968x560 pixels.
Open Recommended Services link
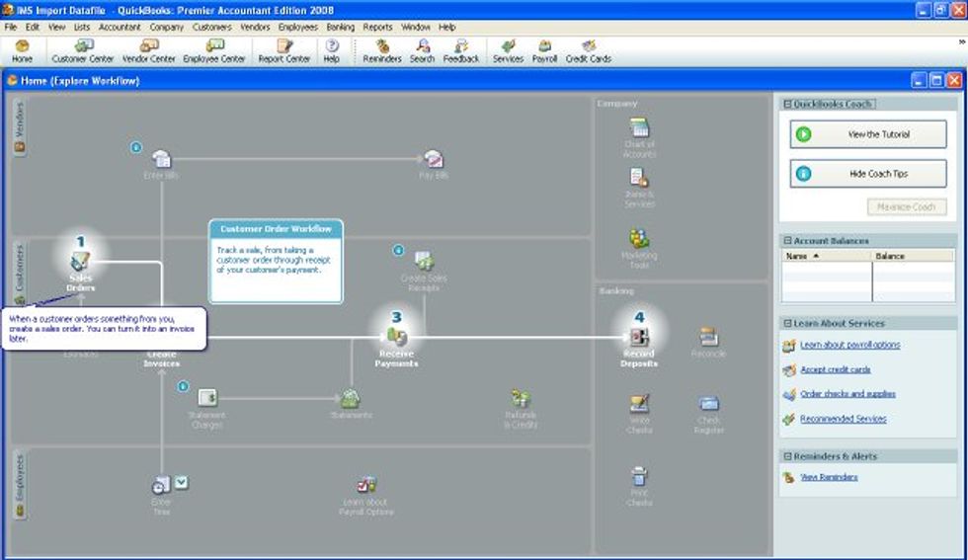pyautogui.click(x=843, y=419)
